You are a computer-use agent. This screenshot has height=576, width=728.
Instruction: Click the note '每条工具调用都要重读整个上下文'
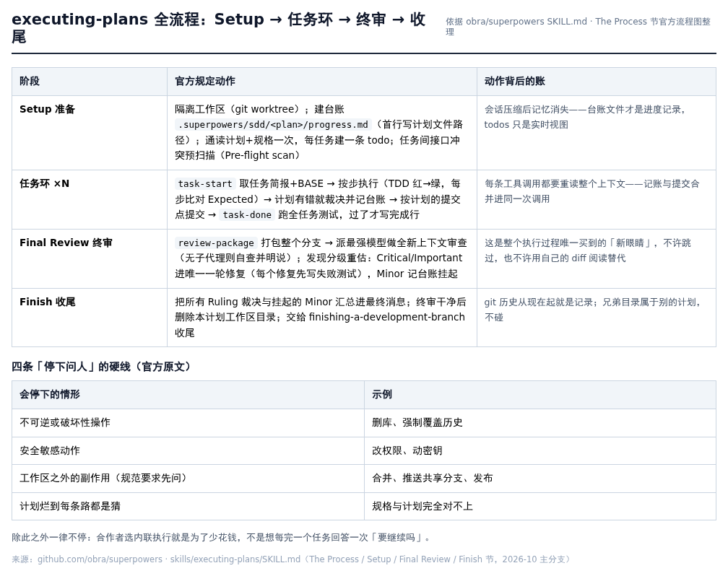[555, 184]
